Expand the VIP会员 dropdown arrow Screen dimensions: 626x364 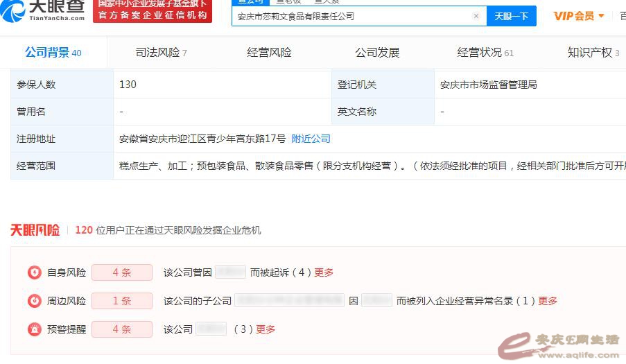pos(601,16)
